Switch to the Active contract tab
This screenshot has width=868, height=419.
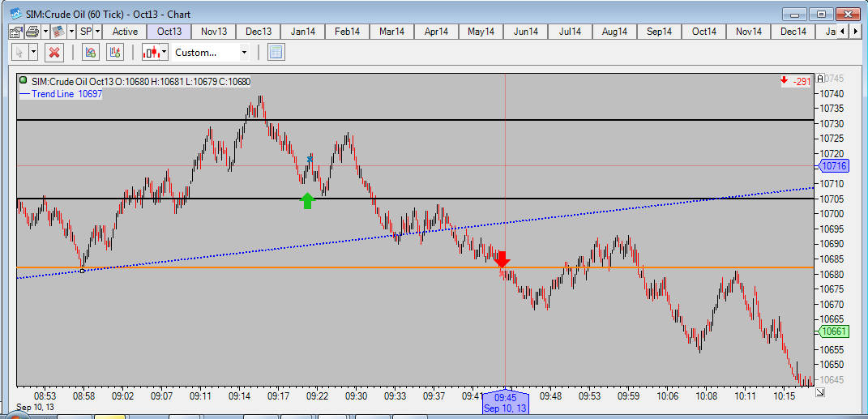tap(125, 32)
